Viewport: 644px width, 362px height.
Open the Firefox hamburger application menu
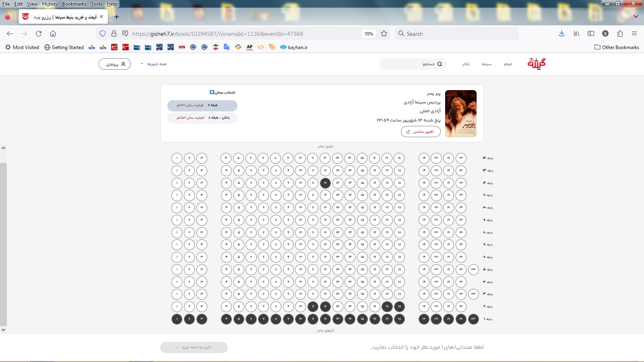[634, 34]
